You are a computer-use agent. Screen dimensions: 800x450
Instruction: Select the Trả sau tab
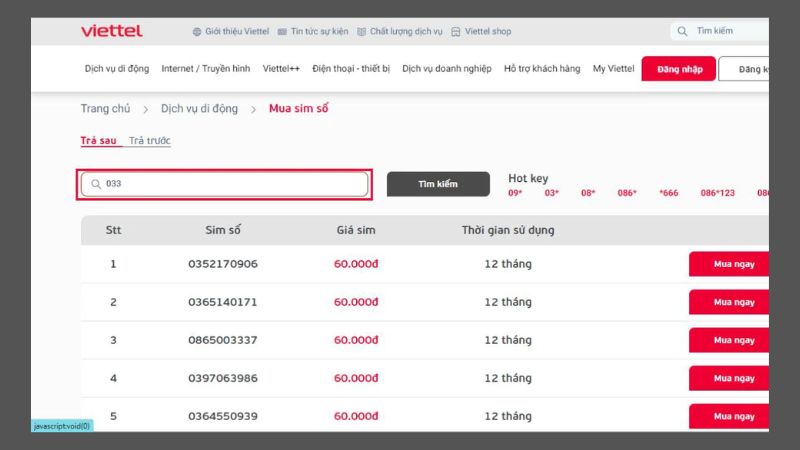(98, 140)
